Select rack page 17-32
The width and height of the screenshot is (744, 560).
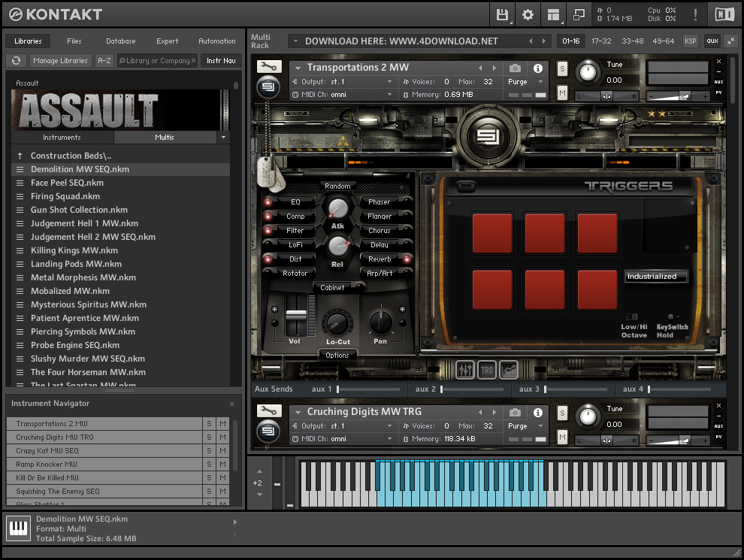coord(601,41)
